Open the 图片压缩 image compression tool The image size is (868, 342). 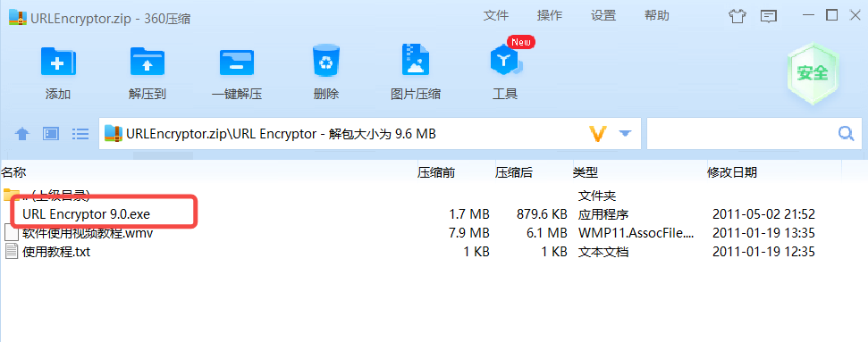pyautogui.click(x=415, y=60)
